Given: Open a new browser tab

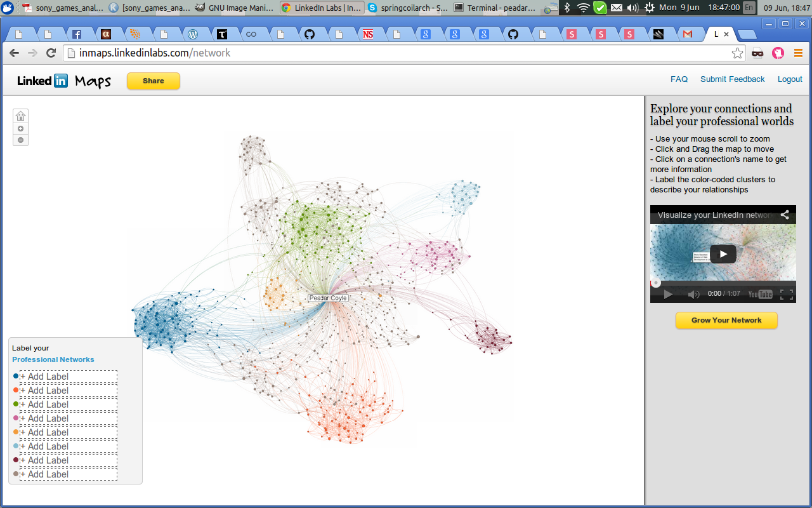Looking at the screenshot, I should (x=747, y=35).
